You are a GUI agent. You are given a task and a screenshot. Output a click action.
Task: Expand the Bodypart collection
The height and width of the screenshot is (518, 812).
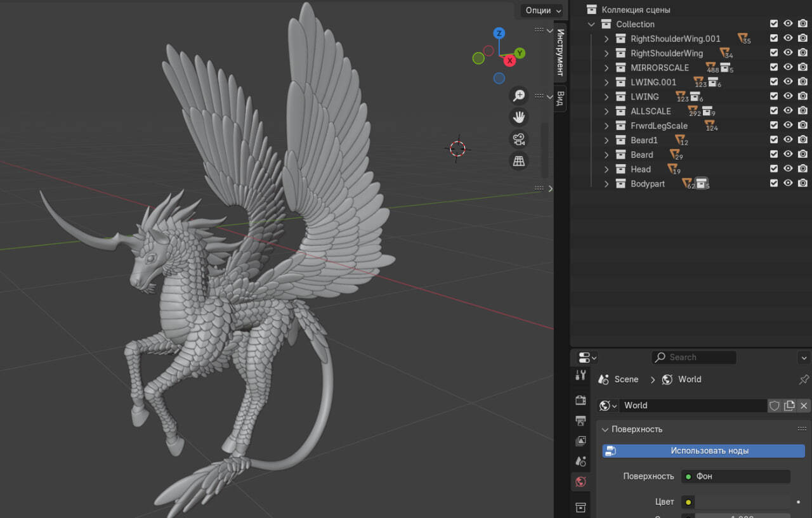606,184
